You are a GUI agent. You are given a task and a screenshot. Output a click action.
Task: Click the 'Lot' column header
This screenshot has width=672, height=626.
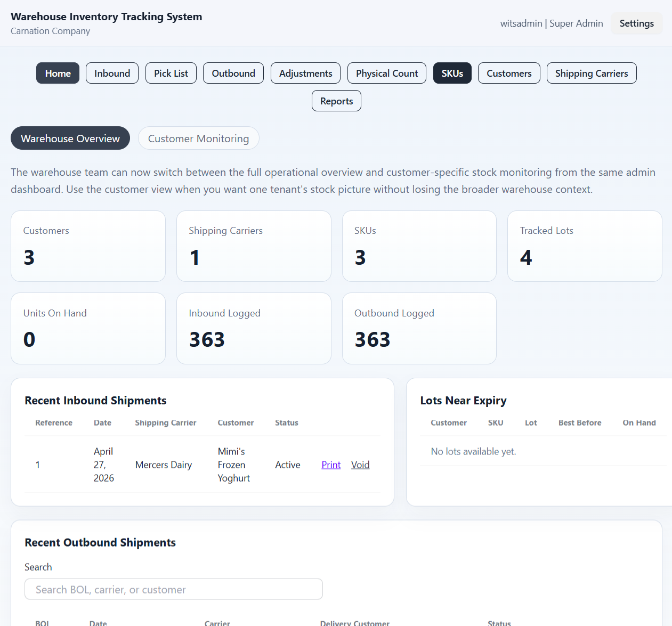pos(531,422)
